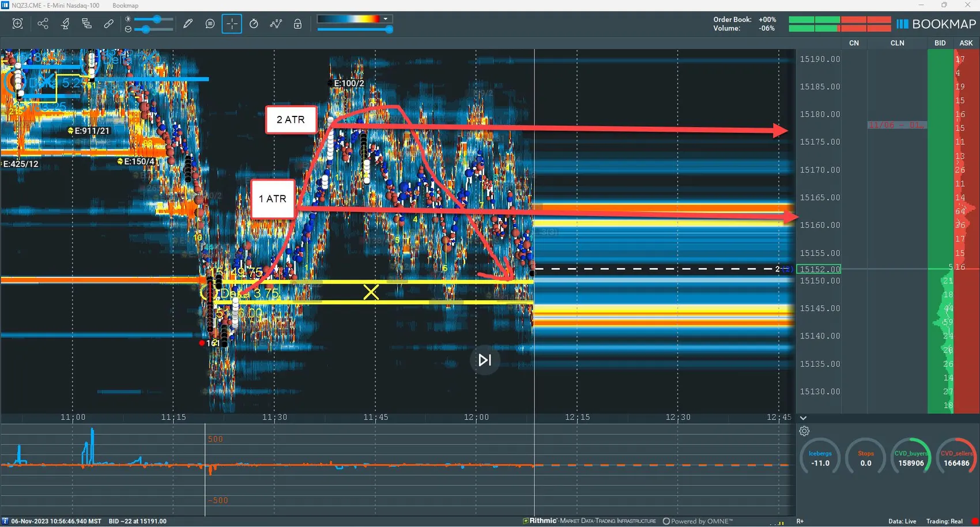980x527 pixels.
Task: Click the ASK column header
Action: [x=966, y=43]
